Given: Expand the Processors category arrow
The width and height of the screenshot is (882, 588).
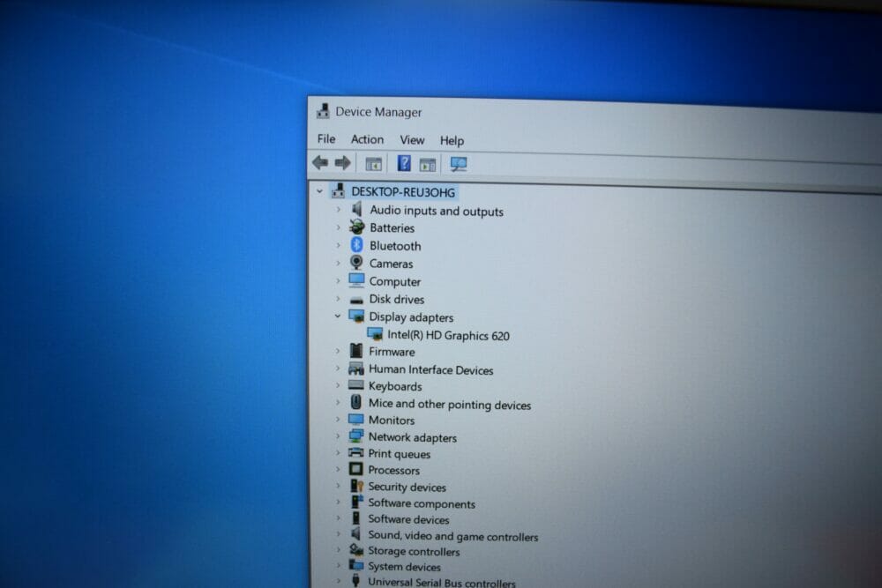Looking at the screenshot, I should [338, 469].
